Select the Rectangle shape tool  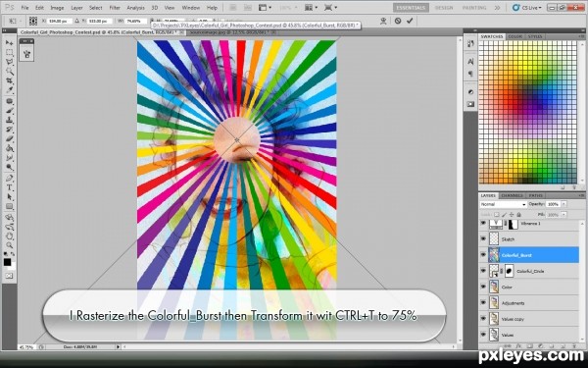(x=9, y=206)
